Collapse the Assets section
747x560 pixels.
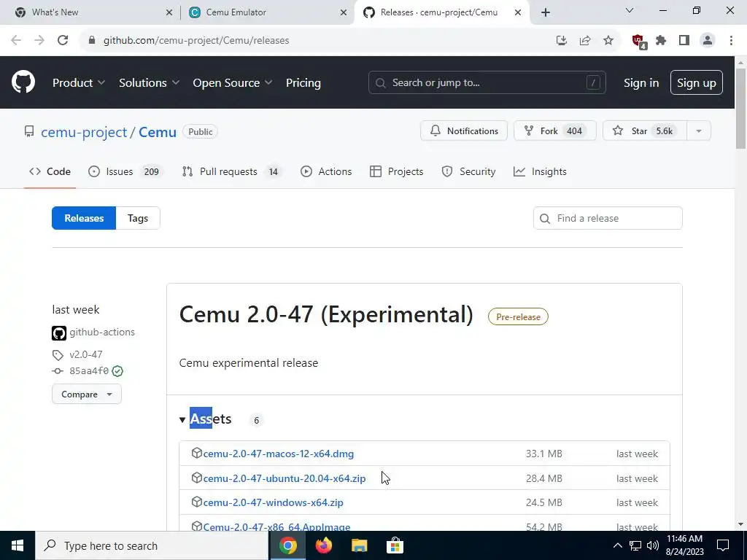tap(206, 419)
